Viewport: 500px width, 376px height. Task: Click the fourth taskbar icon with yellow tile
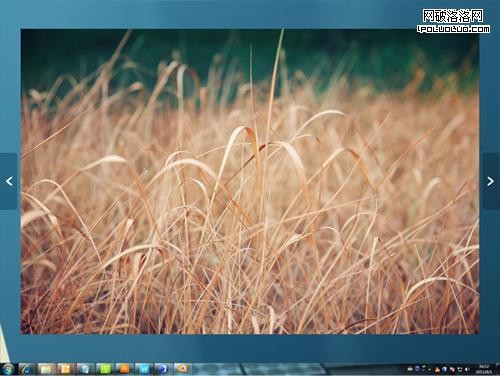click(65, 369)
